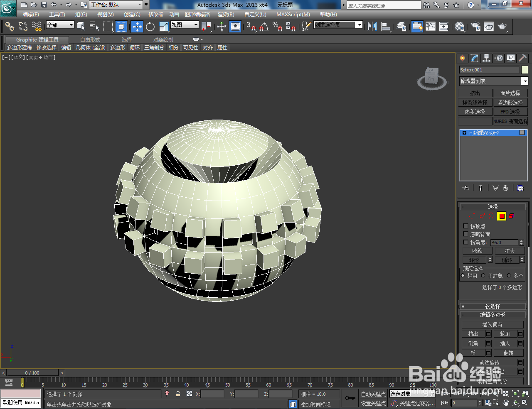Click the 挤出 button in Edit Poly rollout
Viewport: 532px width, 409px height.
(473, 333)
